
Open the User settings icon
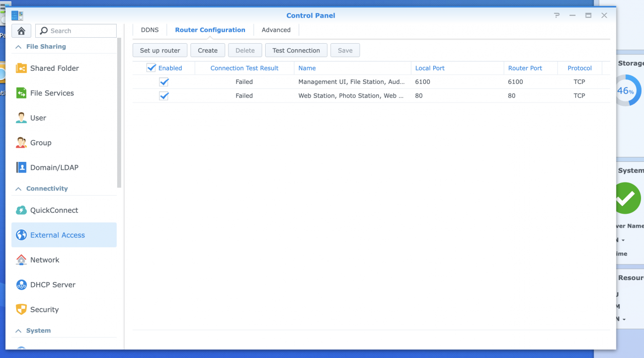(x=21, y=118)
